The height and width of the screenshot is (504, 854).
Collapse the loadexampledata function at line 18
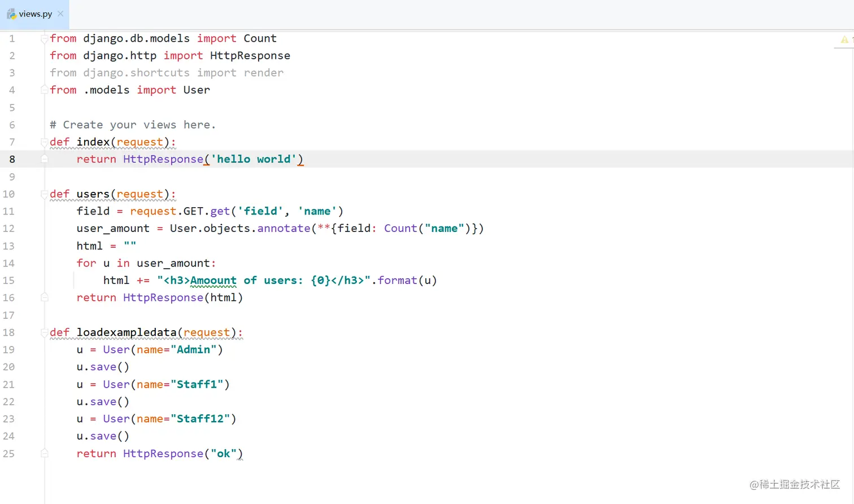coord(44,333)
